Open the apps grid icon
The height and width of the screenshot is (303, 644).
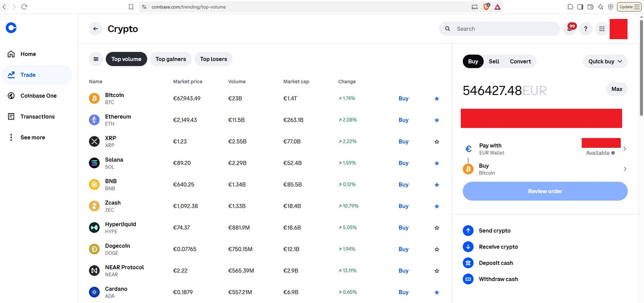[x=602, y=29]
